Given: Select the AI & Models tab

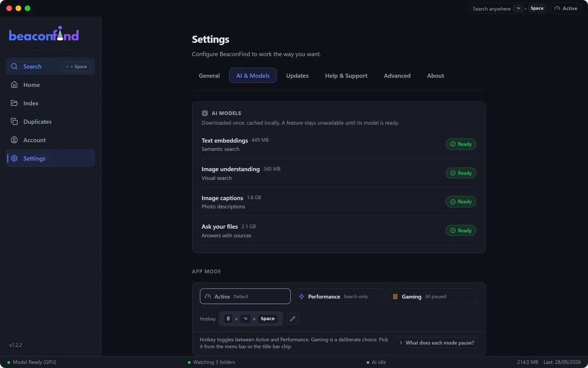Looking at the screenshot, I should pos(253,75).
